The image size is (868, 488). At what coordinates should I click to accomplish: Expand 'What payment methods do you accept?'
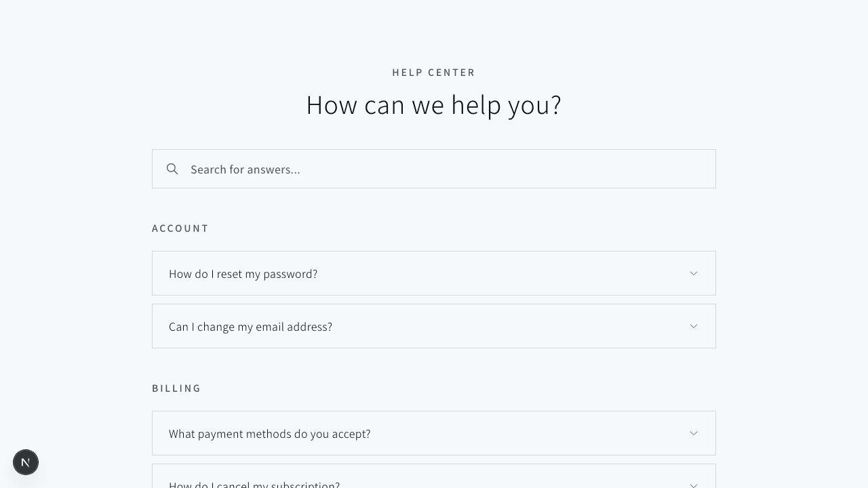coord(269,434)
